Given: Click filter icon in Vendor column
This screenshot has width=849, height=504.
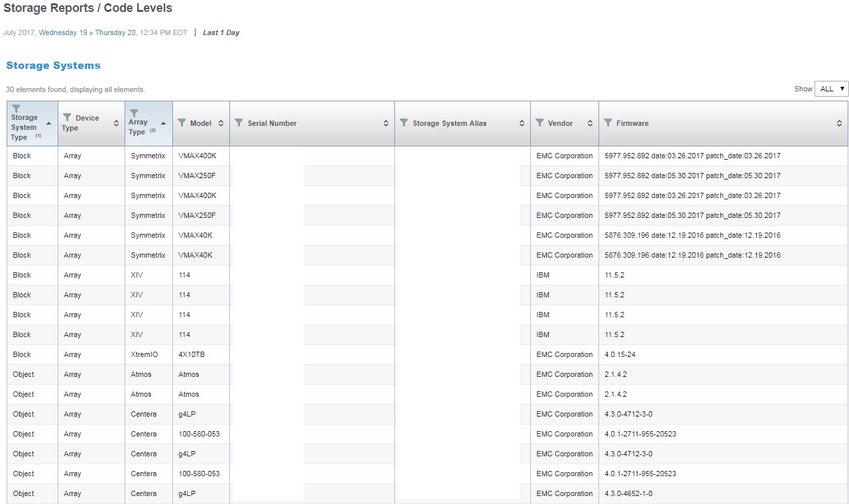Looking at the screenshot, I should [x=540, y=123].
